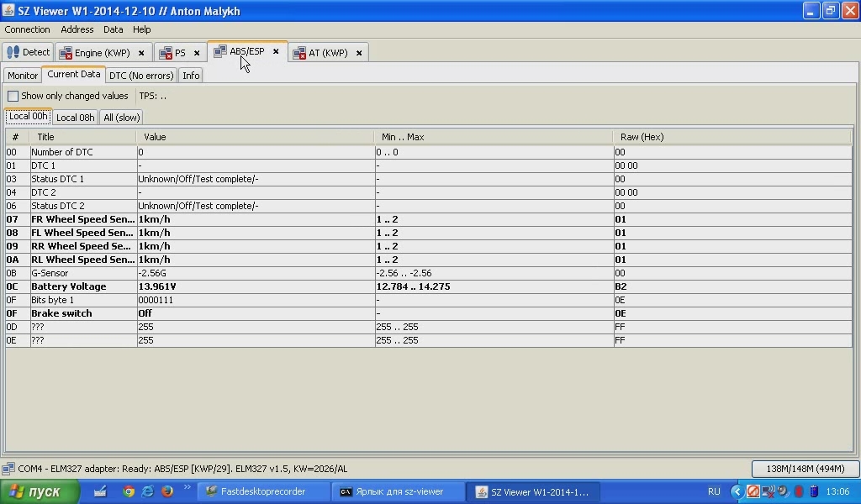Switch to the DTC (No errors) tab
The height and width of the screenshot is (504, 861).
pos(141,76)
